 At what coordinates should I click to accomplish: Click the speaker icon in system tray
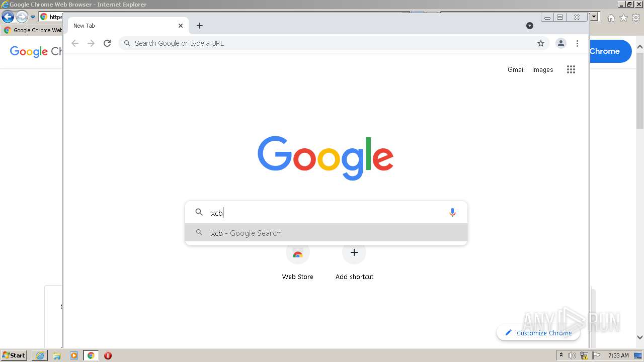572,355
